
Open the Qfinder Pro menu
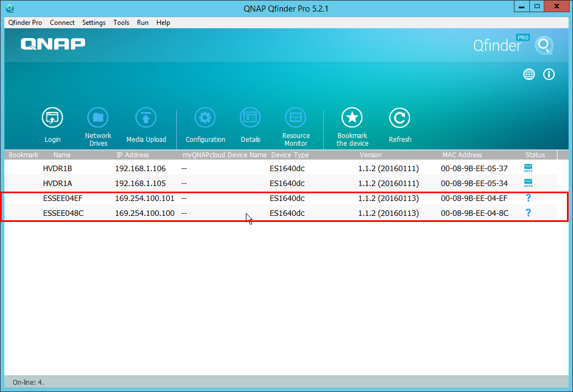coord(25,23)
